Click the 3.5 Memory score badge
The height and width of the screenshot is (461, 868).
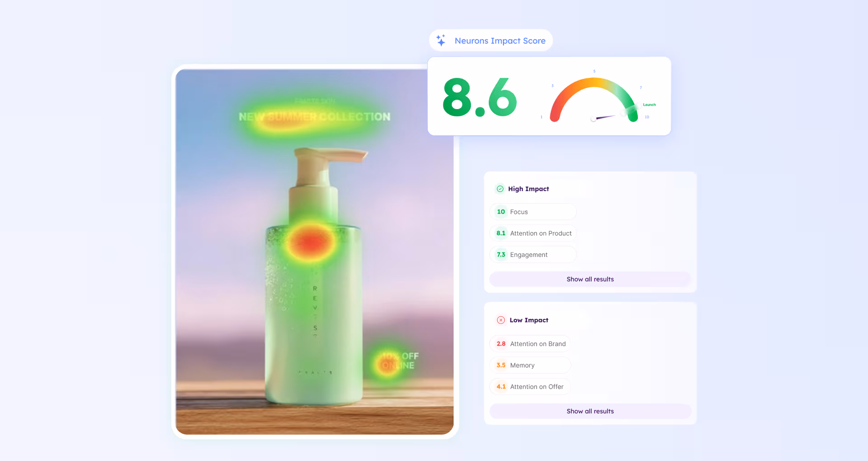(x=501, y=365)
